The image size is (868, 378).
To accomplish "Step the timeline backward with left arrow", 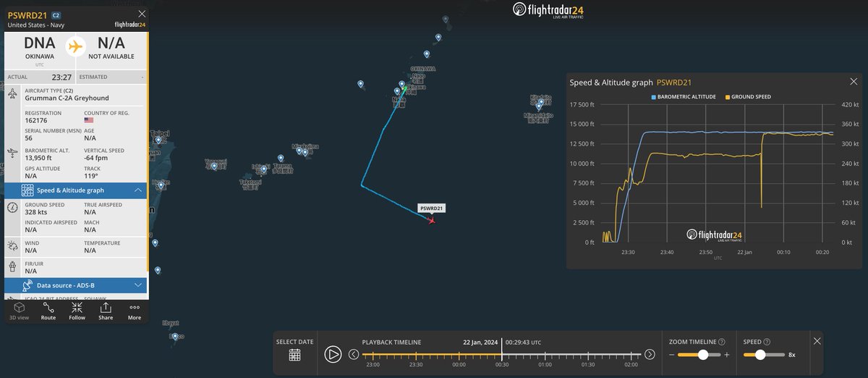I will pyautogui.click(x=354, y=354).
